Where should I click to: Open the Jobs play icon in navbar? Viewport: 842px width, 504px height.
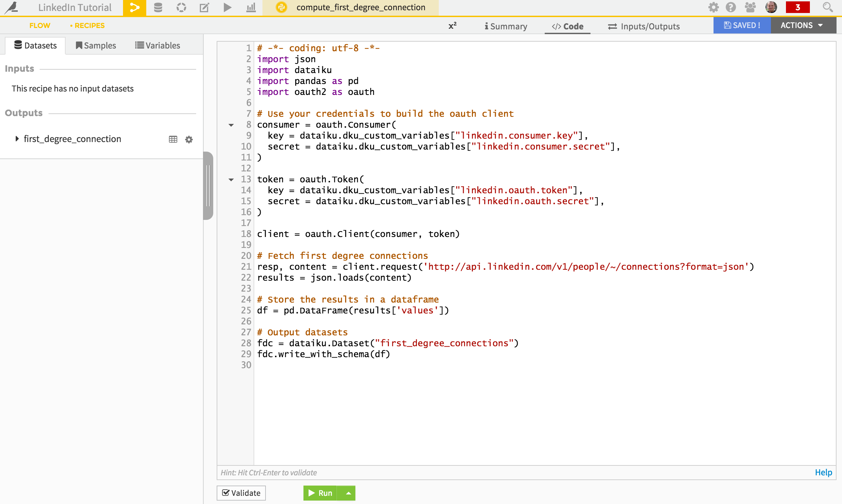(227, 8)
